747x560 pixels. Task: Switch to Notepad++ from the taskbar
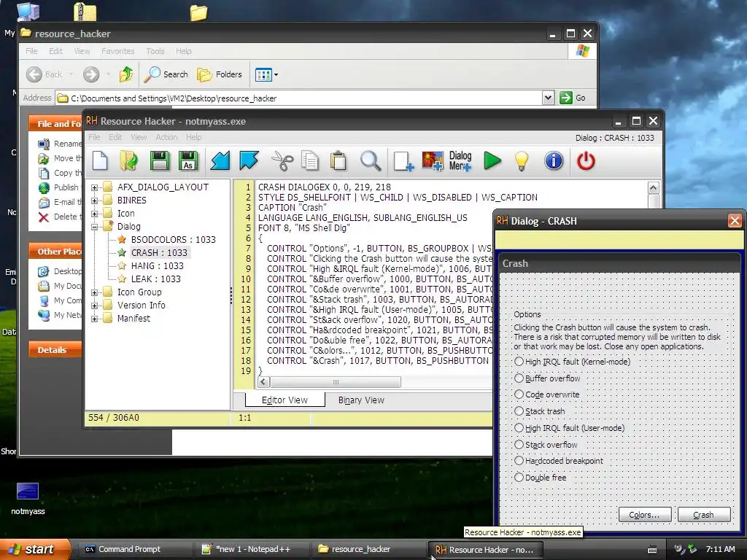pyautogui.click(x=253, y=549)
